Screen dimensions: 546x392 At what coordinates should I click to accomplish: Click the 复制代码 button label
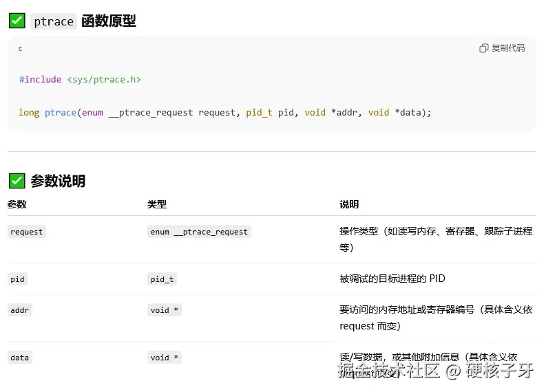(x=508, y=48)
